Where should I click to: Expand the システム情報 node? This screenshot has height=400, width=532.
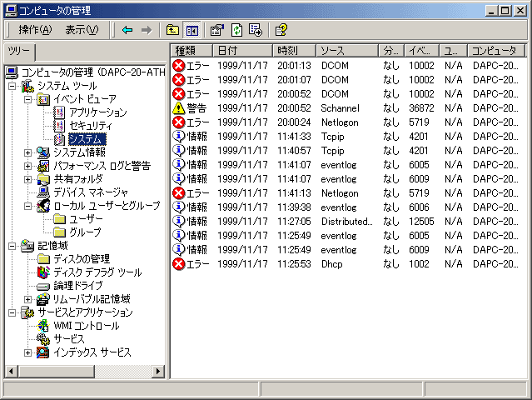[27, 152]
